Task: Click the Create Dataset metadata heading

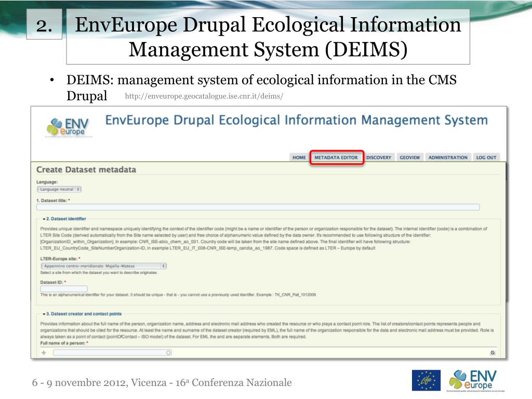Action: click(86, 170)
